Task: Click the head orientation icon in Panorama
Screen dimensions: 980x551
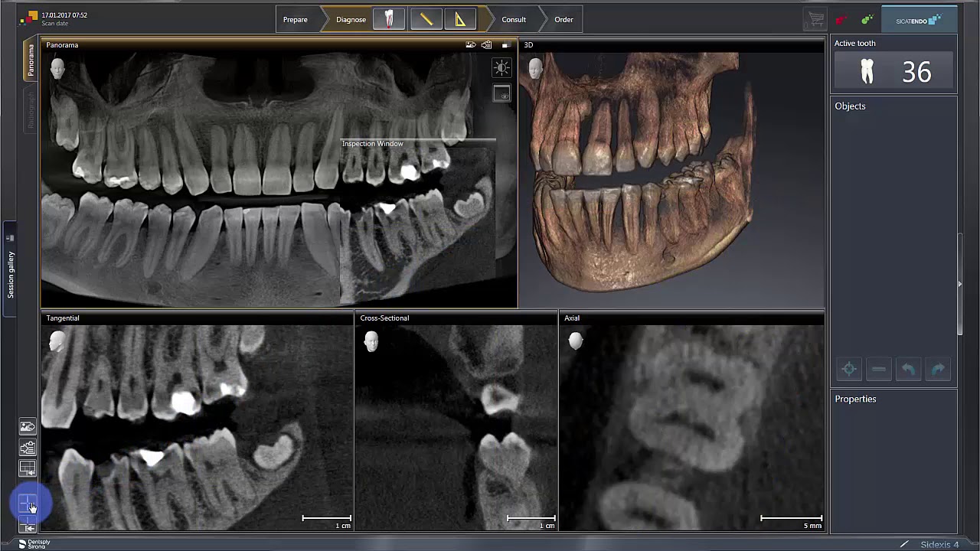Action: 57,69
